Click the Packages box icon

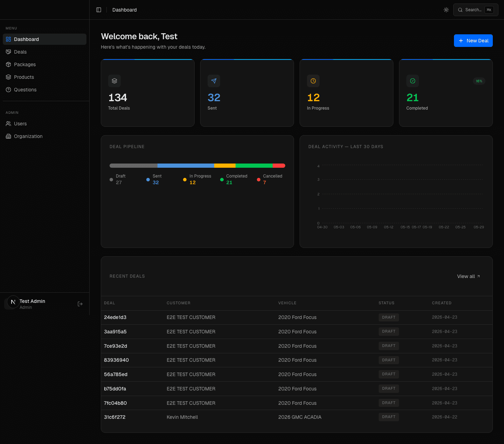[x=8, y=64]
